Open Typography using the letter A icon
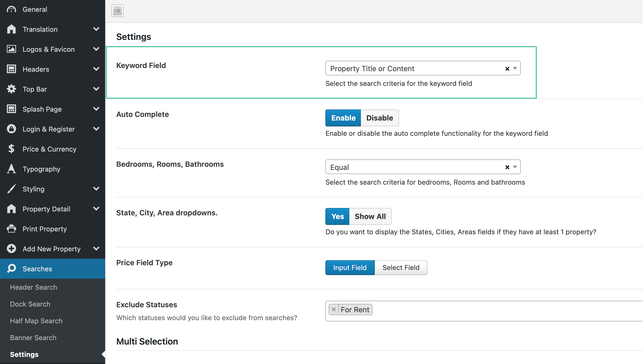 tap(11, 169)
